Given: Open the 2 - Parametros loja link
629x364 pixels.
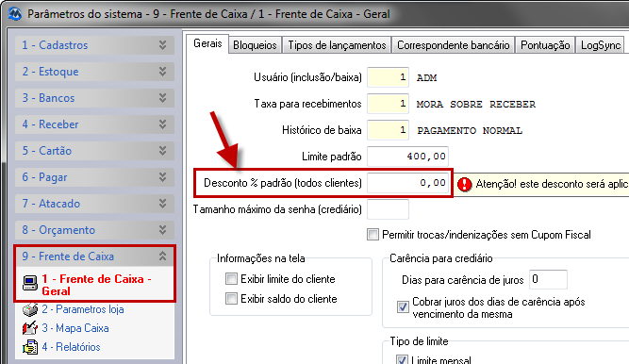Looking at the screenshot, I should point(83,309).
